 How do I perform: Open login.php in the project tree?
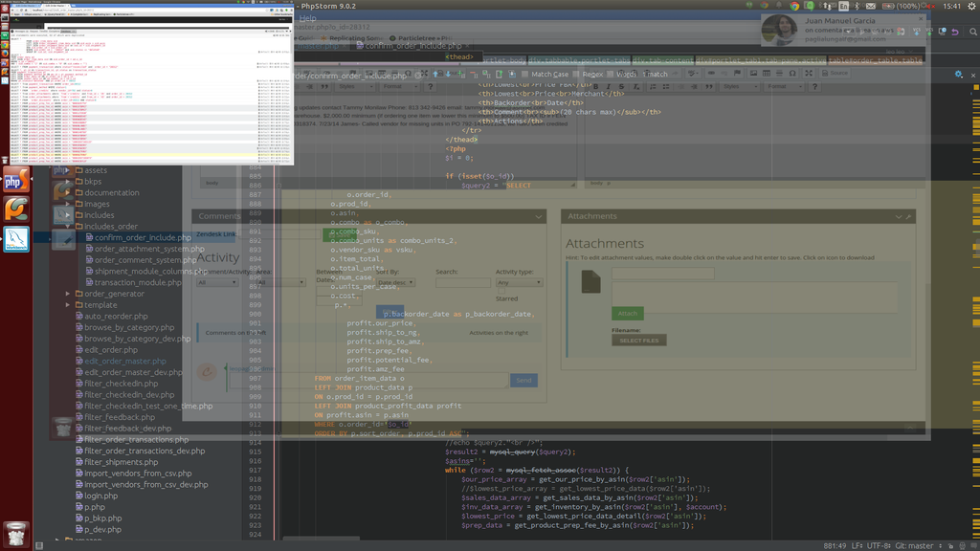[x=100, y=496]
